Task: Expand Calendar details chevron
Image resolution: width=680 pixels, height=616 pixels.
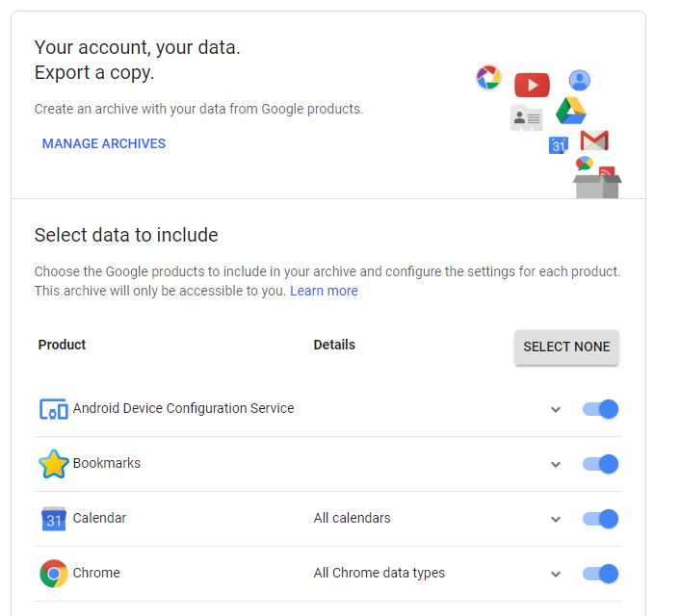Action: pos(556,519)
